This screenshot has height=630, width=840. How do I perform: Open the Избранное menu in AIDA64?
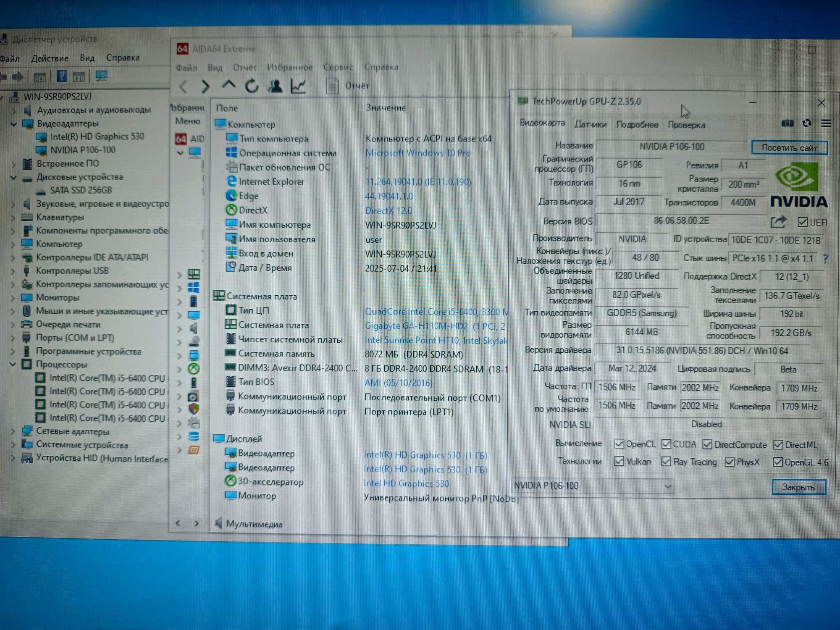click(x=290, y=67)
